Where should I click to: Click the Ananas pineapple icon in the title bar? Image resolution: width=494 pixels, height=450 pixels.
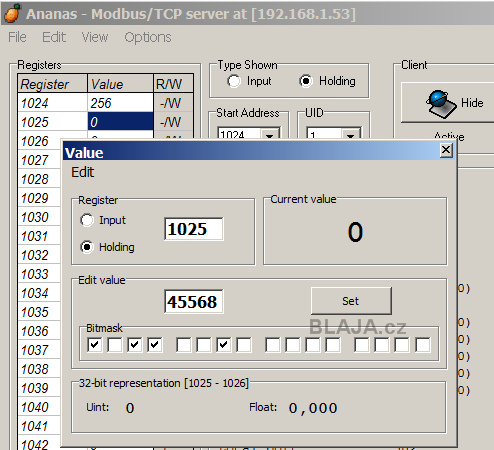click(x=13, y=13)
